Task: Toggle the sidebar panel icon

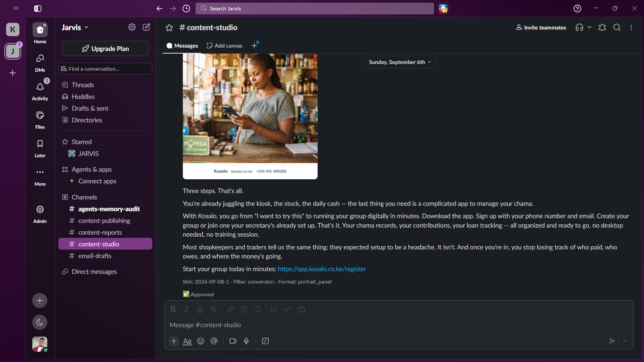Action: coord(38,8)
